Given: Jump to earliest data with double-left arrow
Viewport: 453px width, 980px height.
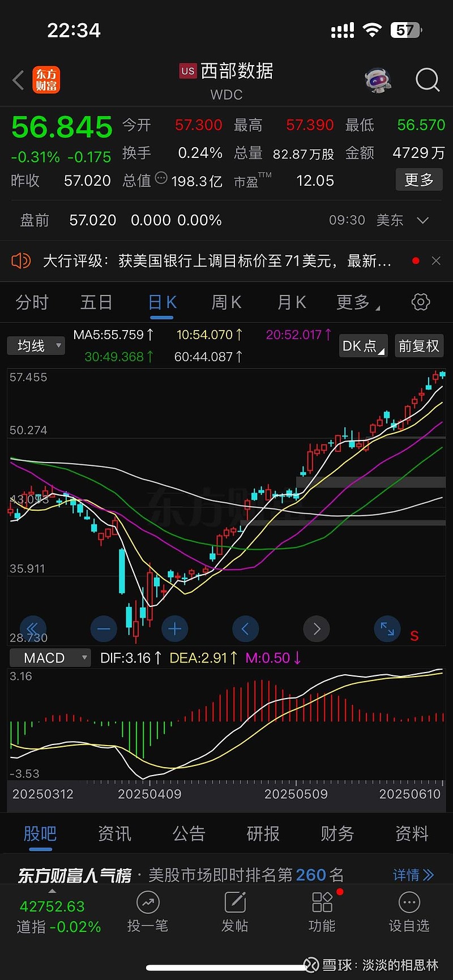Looking at the screenshot, I should (33, 628).
